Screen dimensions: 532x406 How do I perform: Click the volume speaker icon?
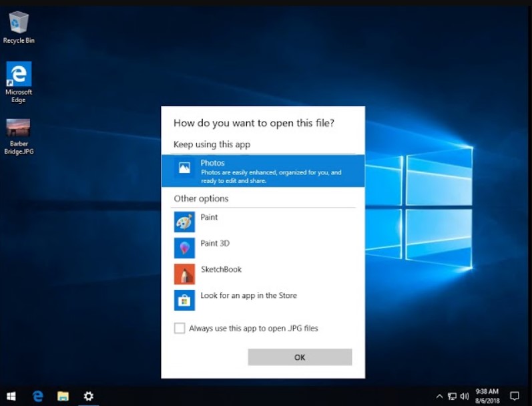465,396
